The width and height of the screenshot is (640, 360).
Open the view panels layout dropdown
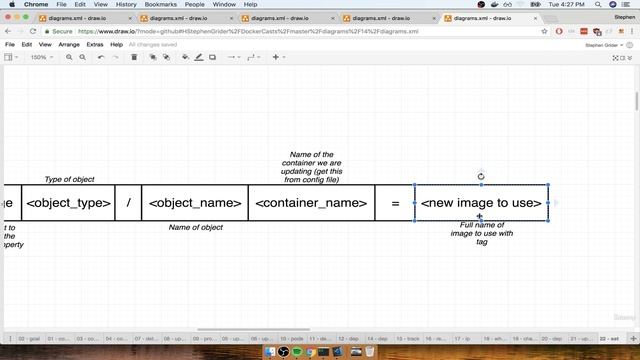tap(11, 58)
